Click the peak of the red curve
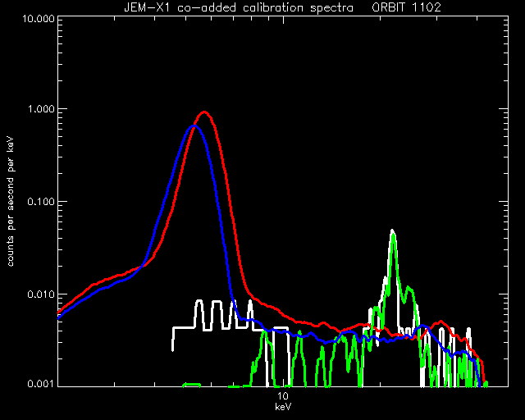 coord(204,112)
